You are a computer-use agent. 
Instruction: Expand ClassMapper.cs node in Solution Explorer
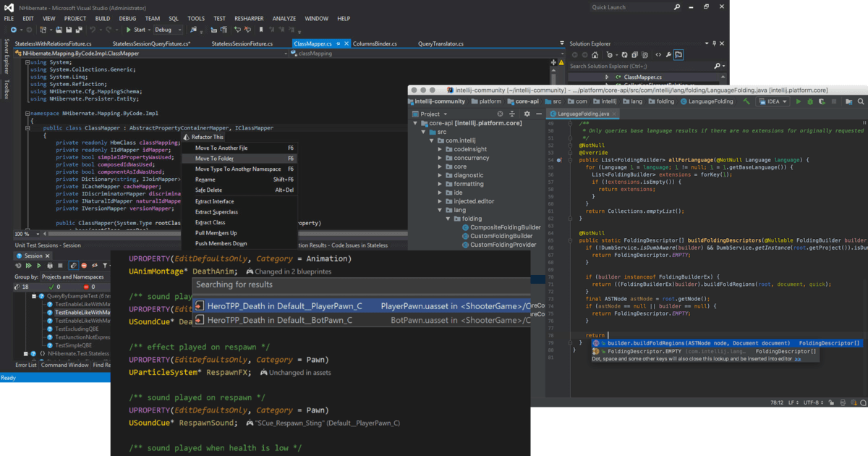607,77
